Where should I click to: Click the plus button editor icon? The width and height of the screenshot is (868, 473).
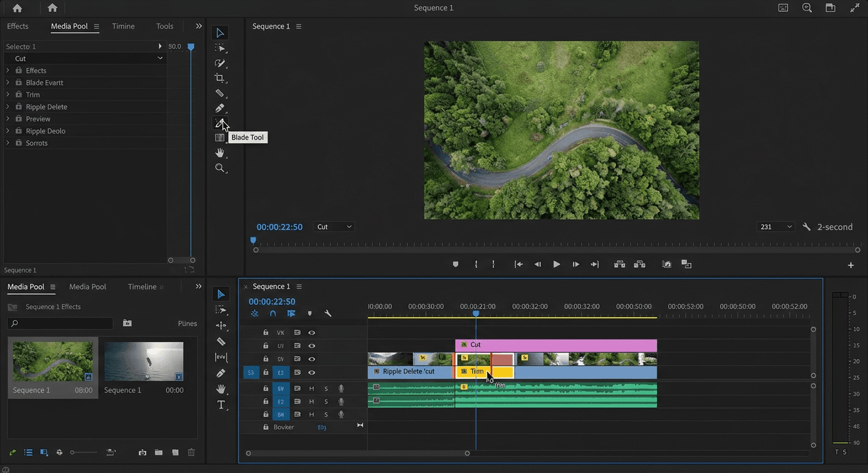(851, 265)
